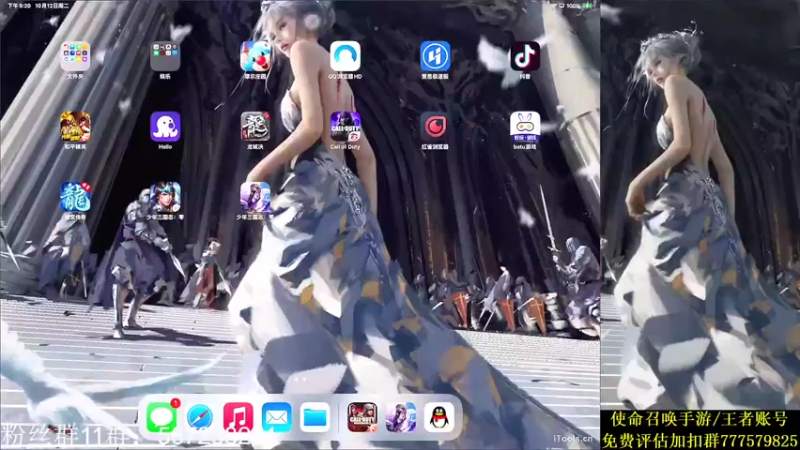
Task: Open Messages in the dock
Action: tap(162, 417)
